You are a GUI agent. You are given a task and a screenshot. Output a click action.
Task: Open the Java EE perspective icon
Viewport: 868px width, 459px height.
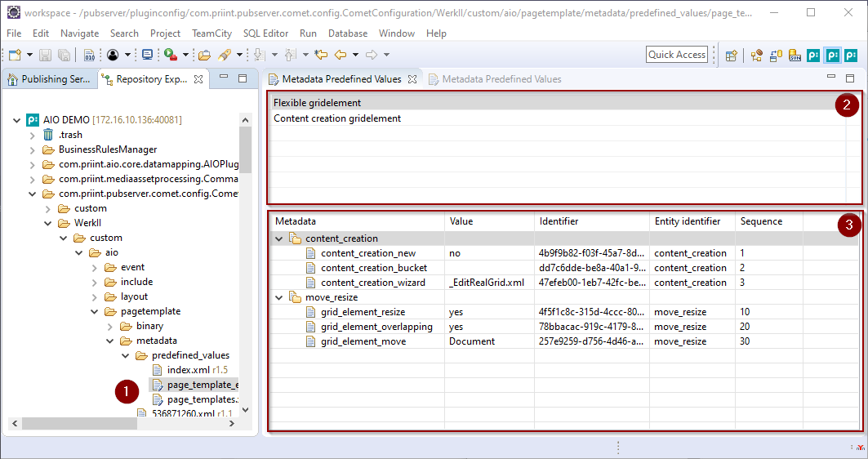point(756,56)
